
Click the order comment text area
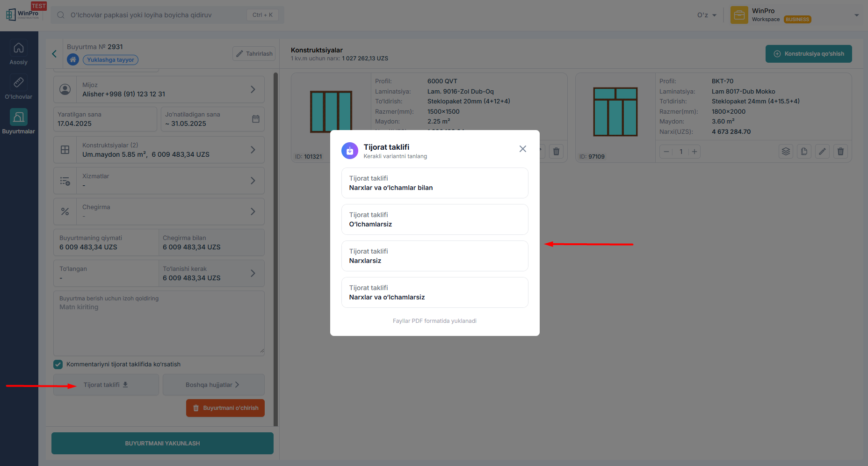tap(159, 323)
